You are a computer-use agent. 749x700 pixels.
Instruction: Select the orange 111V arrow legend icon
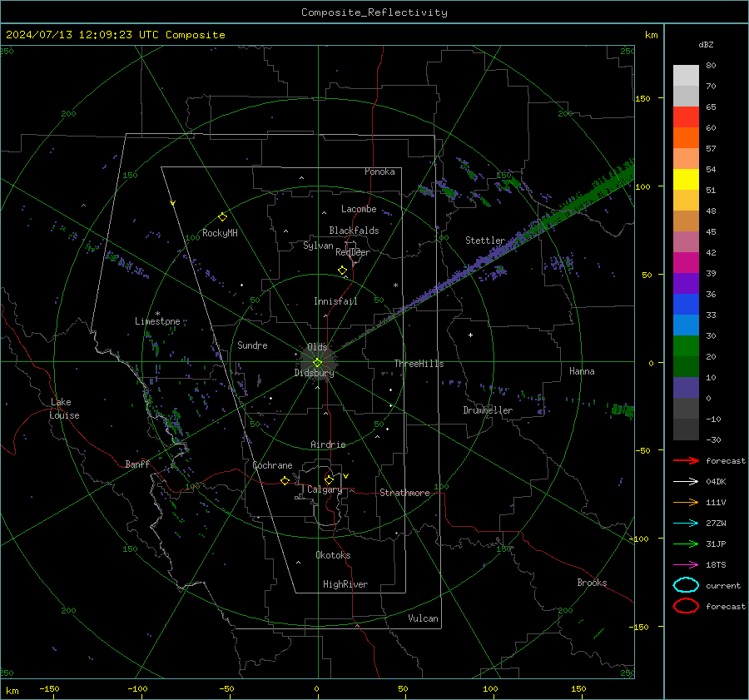pos(686,502)
